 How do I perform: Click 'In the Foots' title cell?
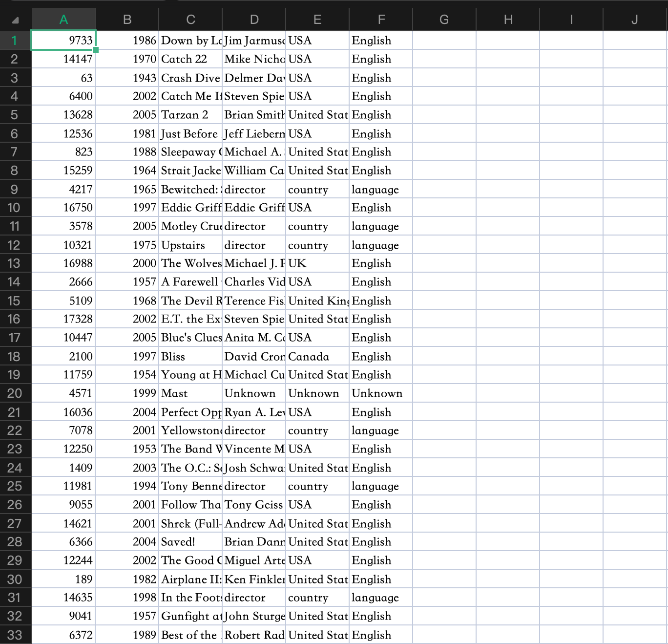coord(190,598)
